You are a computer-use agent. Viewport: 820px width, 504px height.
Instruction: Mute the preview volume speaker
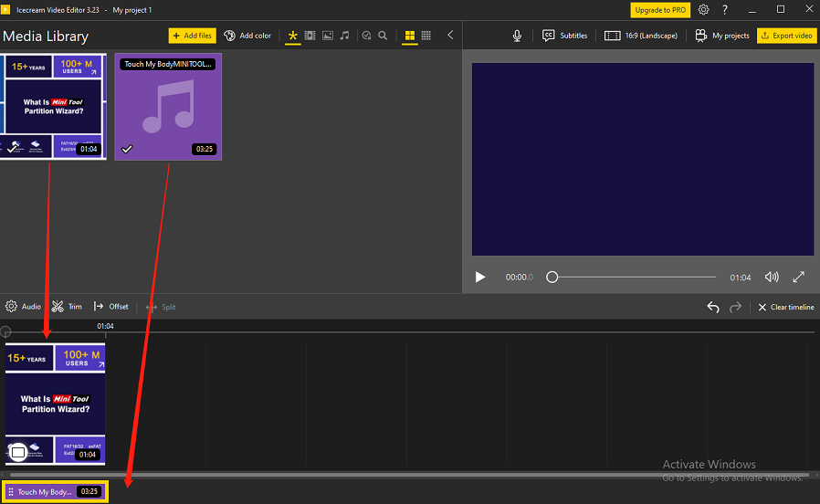(x=772, y=277)
